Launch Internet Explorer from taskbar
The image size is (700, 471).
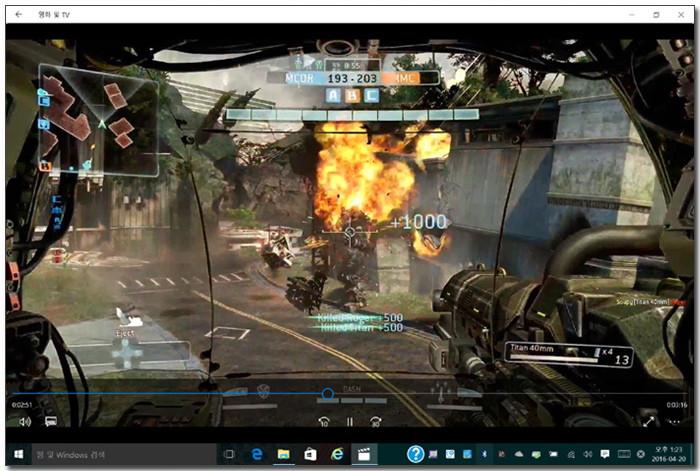pos(337,454)
